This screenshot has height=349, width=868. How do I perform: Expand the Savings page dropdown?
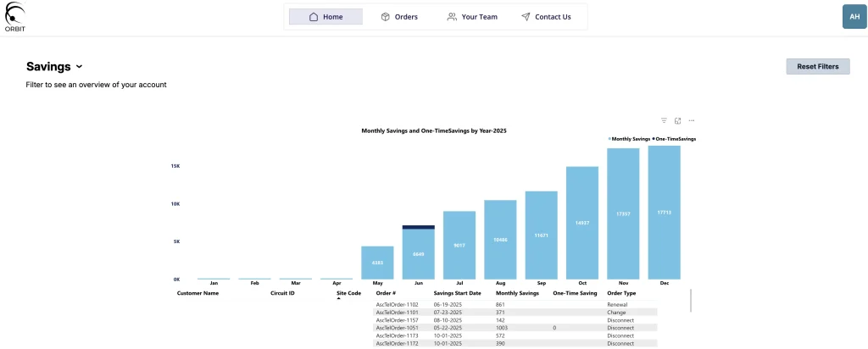80,67
